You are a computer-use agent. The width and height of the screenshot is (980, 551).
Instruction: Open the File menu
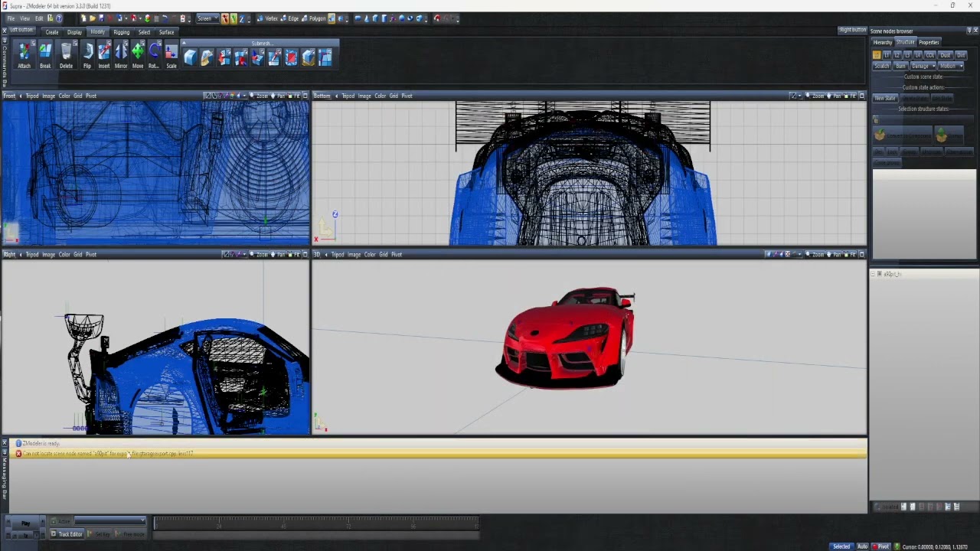point(11,18)
